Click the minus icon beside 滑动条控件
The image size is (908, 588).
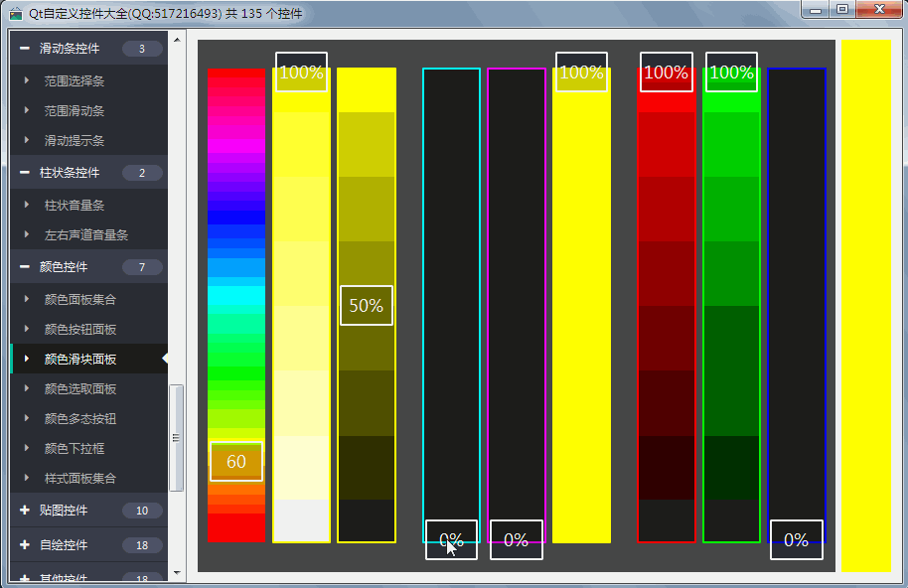point(24,49)
